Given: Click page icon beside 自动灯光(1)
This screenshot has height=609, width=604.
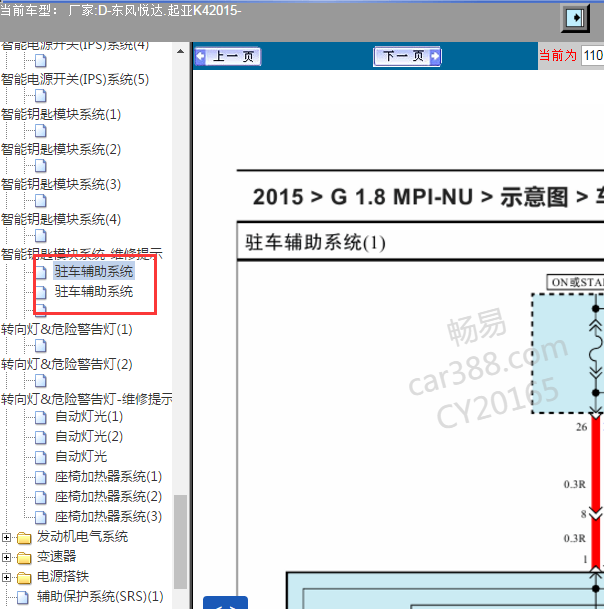Looking at the screenshot, I should point(41,418).
